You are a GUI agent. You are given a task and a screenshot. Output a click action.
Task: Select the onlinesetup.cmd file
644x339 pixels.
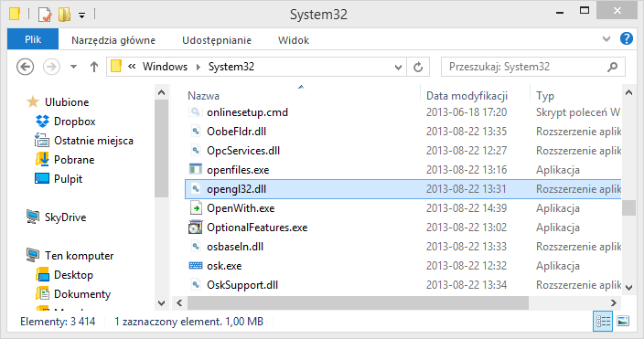pos(247,112)
